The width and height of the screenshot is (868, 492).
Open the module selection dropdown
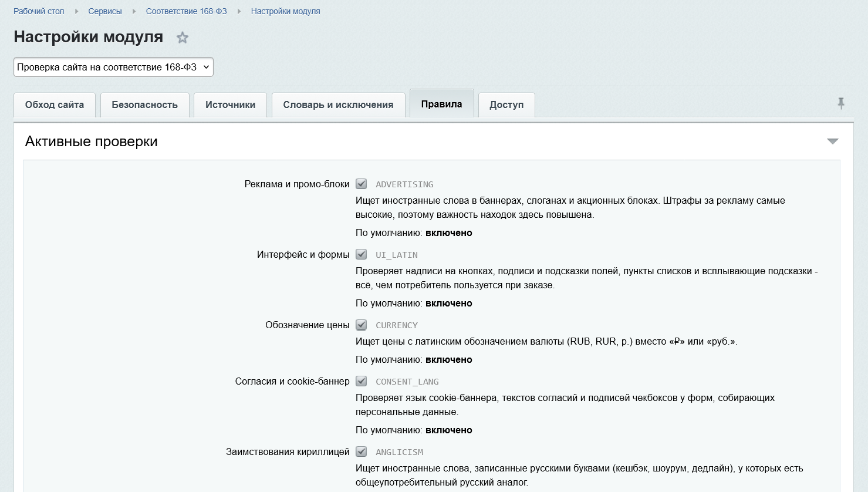click(113, 67)
